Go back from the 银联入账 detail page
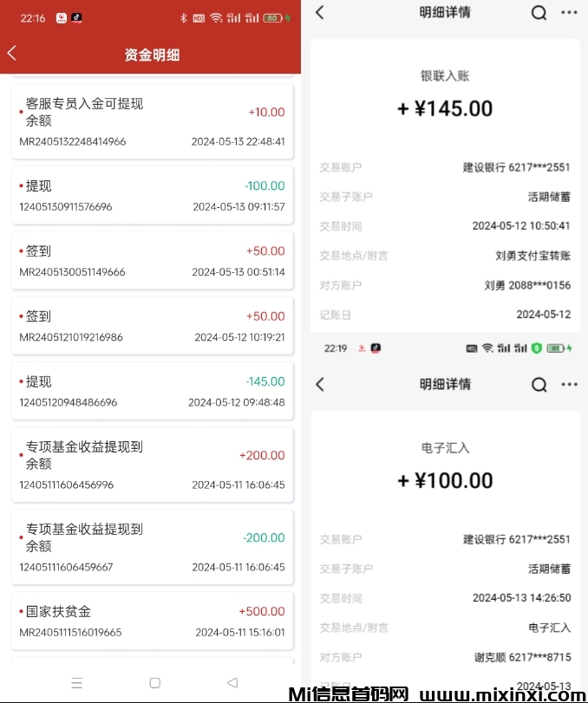Viewport: 588px width, 703px height. click(320, 13)
